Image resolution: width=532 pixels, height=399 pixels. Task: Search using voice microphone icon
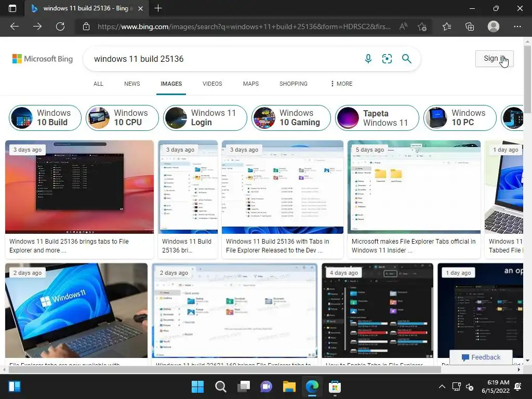click(368, 59)
